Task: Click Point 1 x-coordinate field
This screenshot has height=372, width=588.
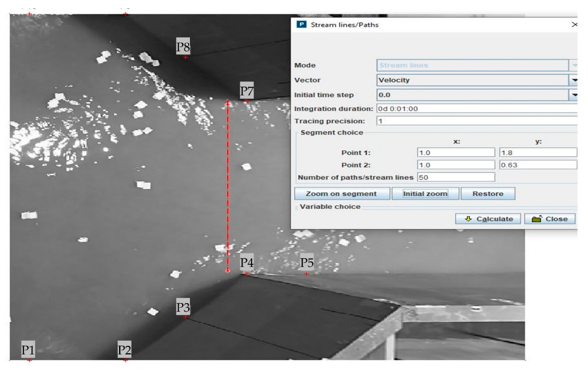Action: coord(456,153)
